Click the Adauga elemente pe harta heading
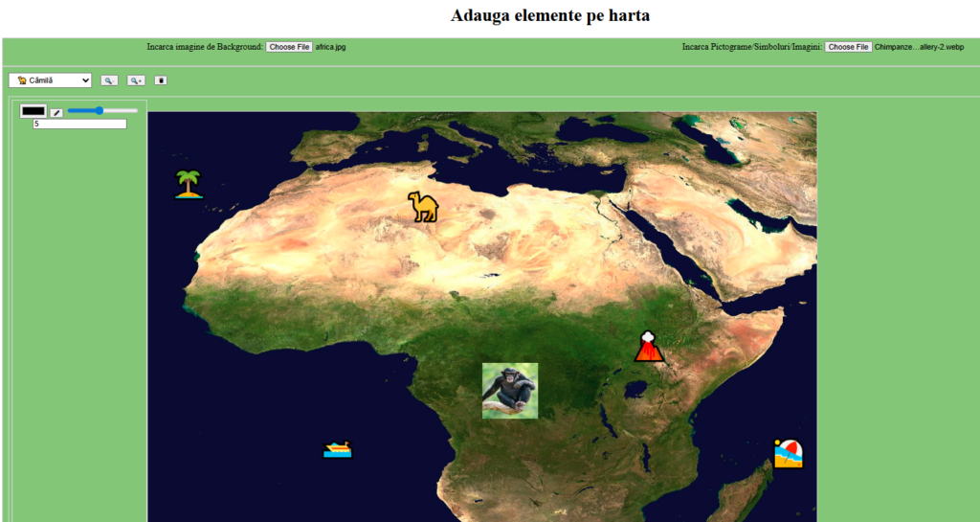This screenshot has width=980, height=522. click(x=549, y=15)
